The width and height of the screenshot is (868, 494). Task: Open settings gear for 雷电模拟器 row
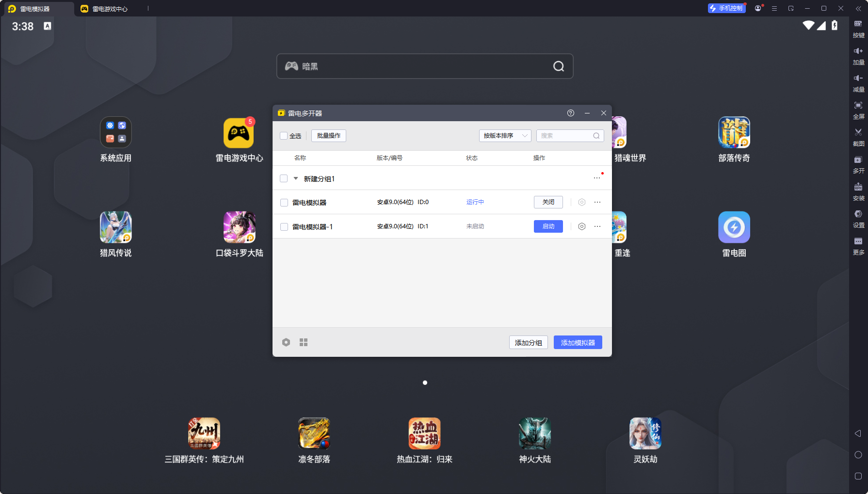tap(582, 202)
